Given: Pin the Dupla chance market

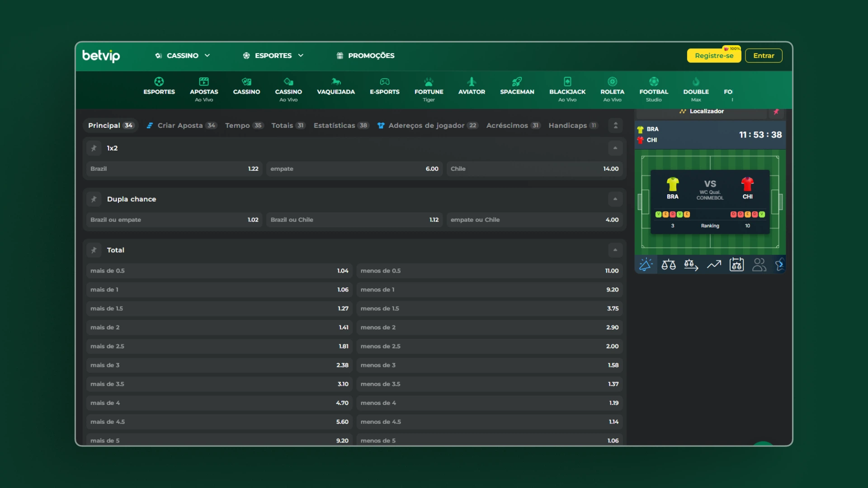Looking at the screenshot, I should [94, 199].
